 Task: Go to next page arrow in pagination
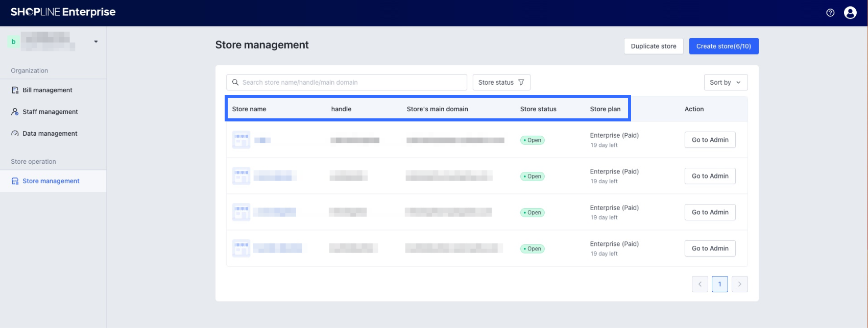tap(740, 284)
